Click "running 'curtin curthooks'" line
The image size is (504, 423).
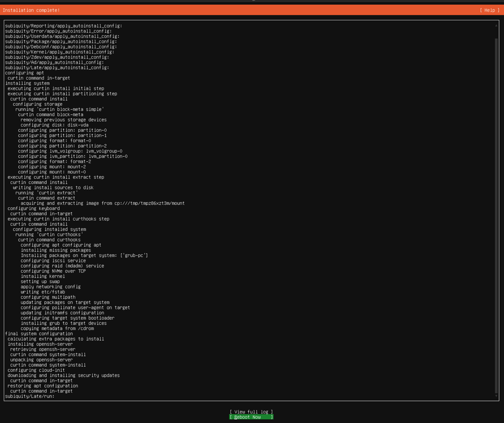[49, 235]
